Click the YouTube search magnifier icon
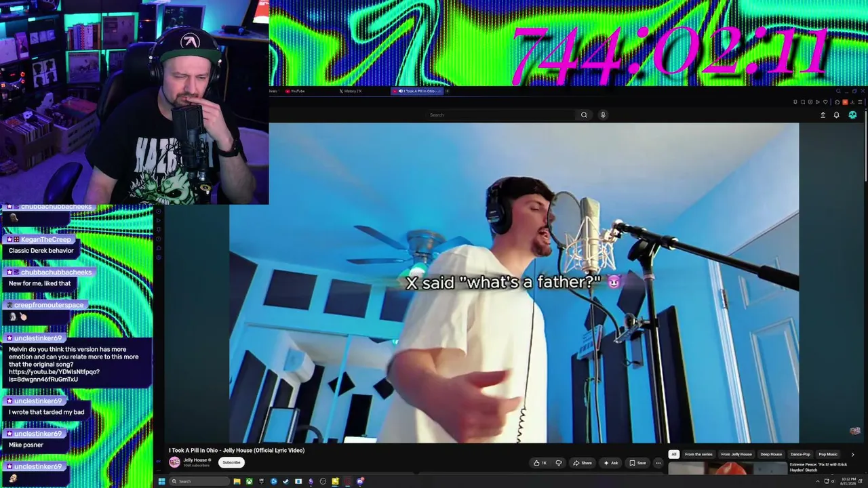 [x=584, y=115]
